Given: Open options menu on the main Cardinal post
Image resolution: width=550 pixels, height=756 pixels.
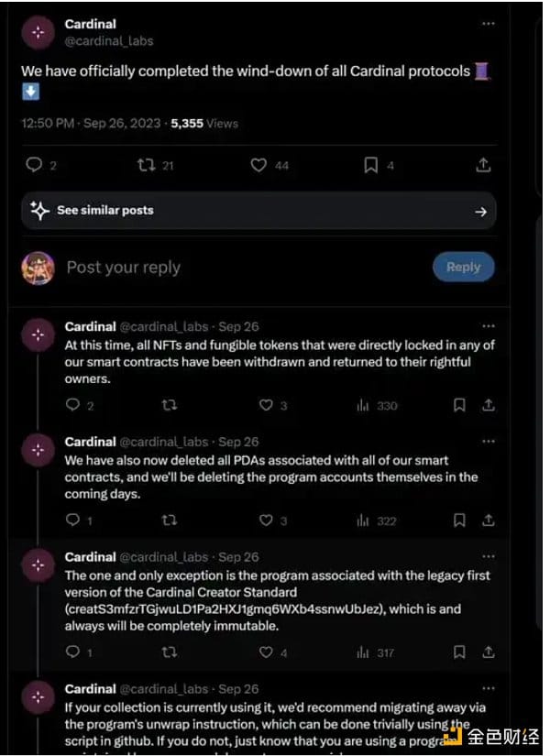Looking at the screenshot, I should tap(488, 22).
